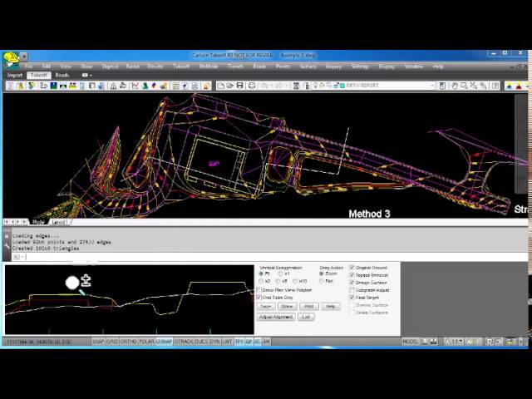Open the layer name dropdown list

432,86
